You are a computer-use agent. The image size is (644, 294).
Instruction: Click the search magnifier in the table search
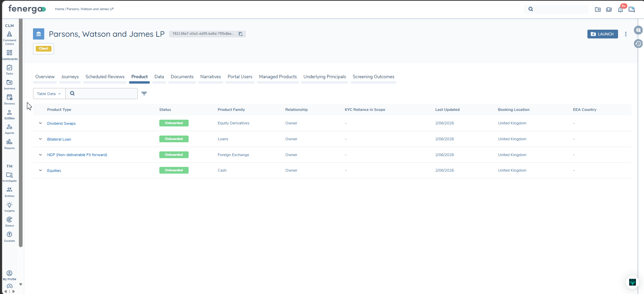72,94
